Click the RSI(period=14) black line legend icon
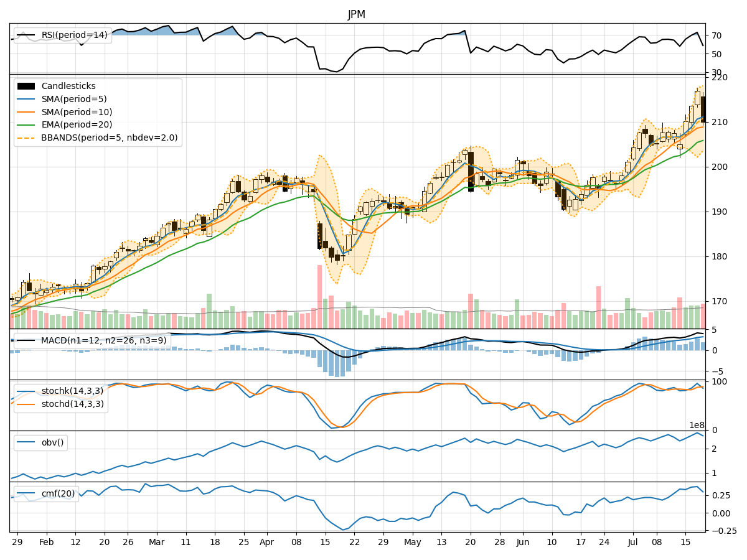Viewport: 747px width, 560px height. (x=26, y=35)
